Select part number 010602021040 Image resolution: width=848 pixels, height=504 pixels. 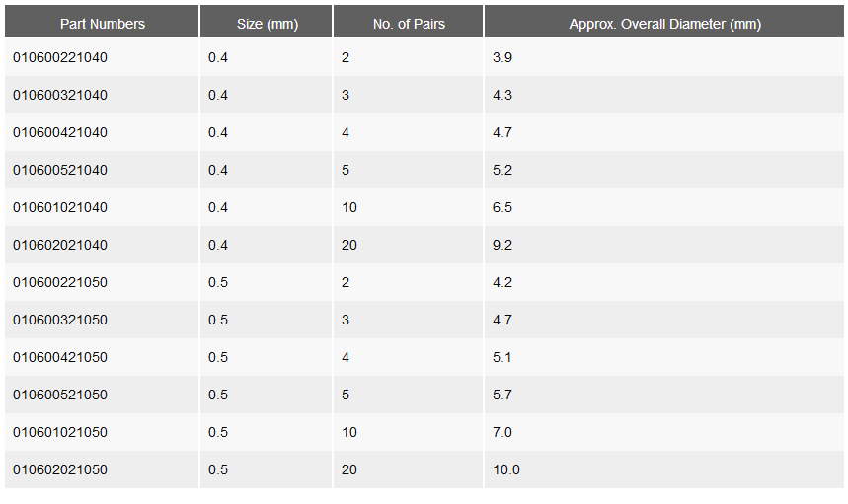[60, 245]
